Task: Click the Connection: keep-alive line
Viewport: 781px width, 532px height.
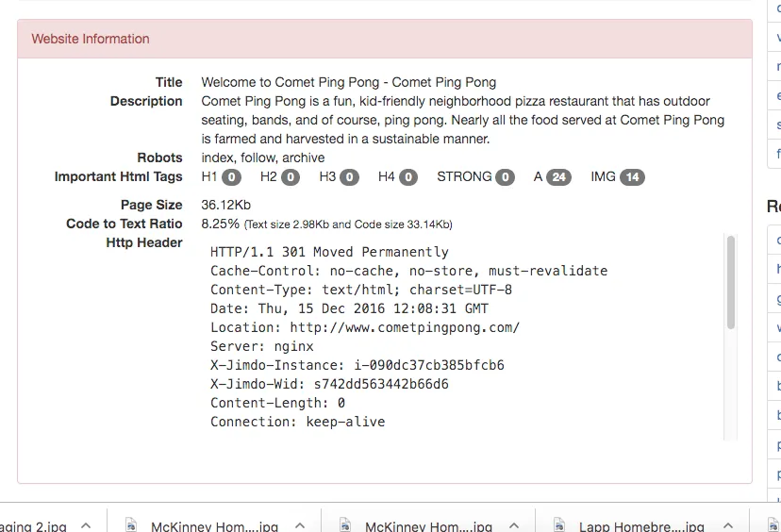Action: click(297, 422)
